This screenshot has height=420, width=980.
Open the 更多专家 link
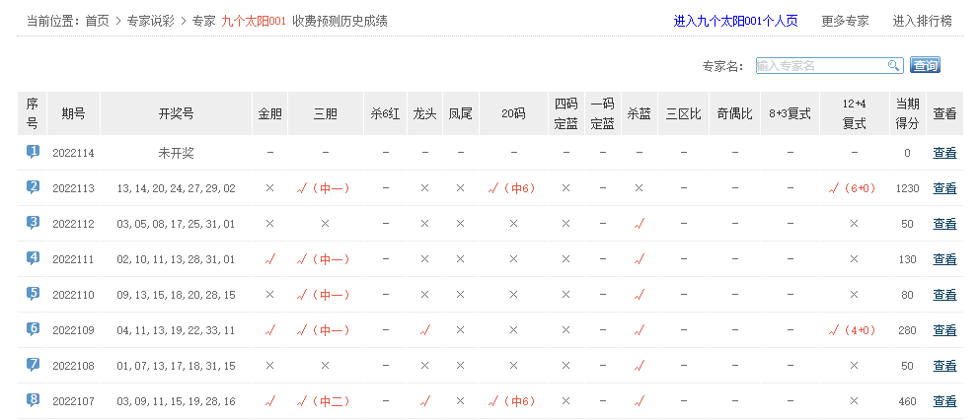pyautogui.click(x=845, y=21)
